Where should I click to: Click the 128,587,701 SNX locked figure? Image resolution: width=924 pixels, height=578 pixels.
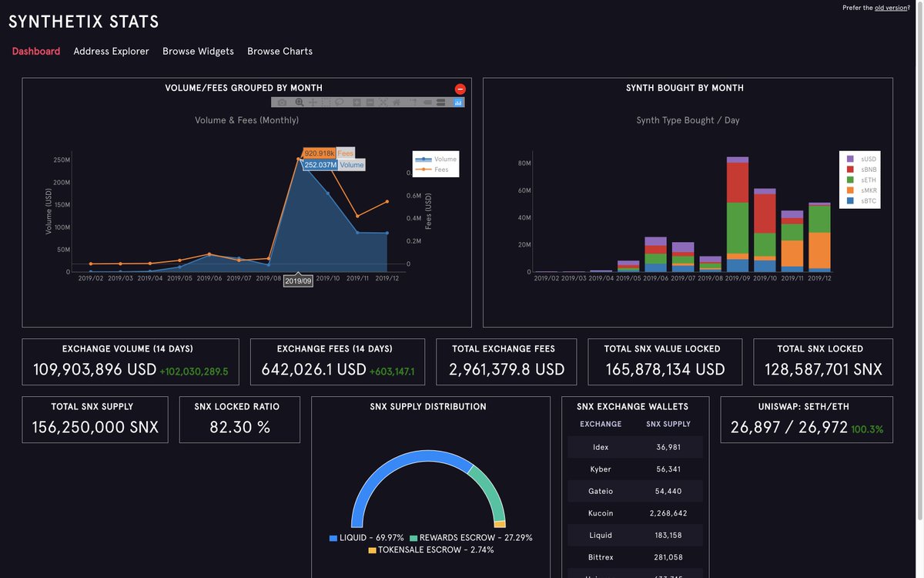pos(823,370)
